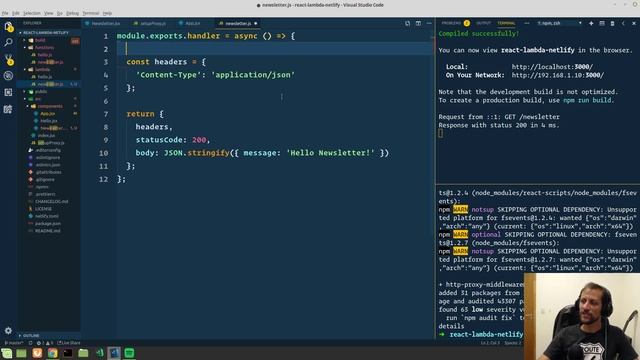Open the Terminal menu
Viewport: 640px width, 360px height.
(x=91, y=13)
